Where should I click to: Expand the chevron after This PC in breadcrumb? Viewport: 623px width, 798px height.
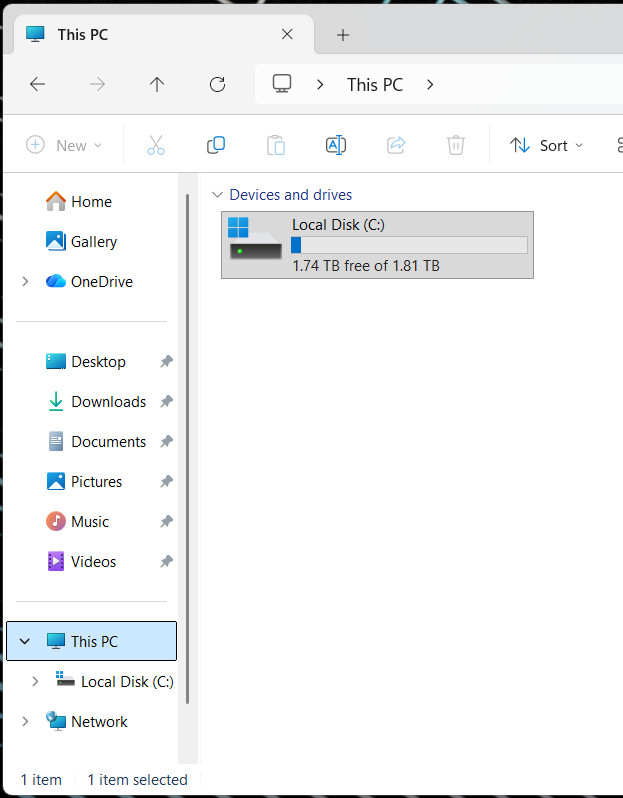430,84
